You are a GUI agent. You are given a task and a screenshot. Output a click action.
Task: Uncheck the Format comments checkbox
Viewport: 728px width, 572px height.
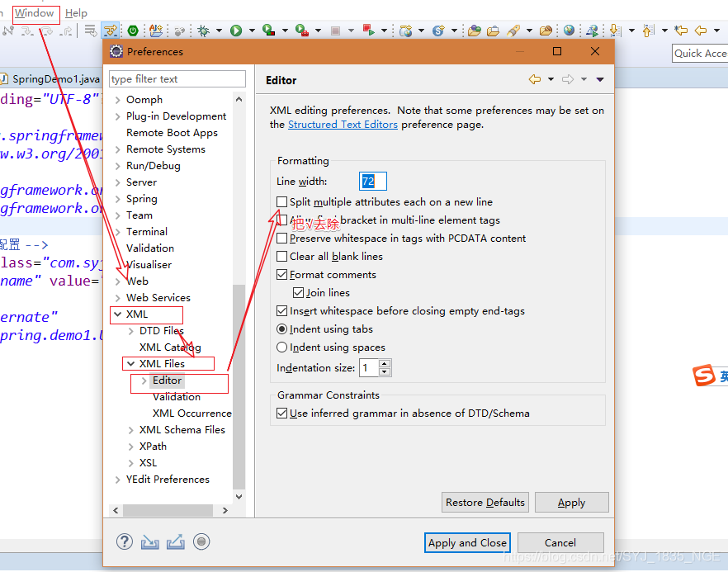click(x=281, y=274)
